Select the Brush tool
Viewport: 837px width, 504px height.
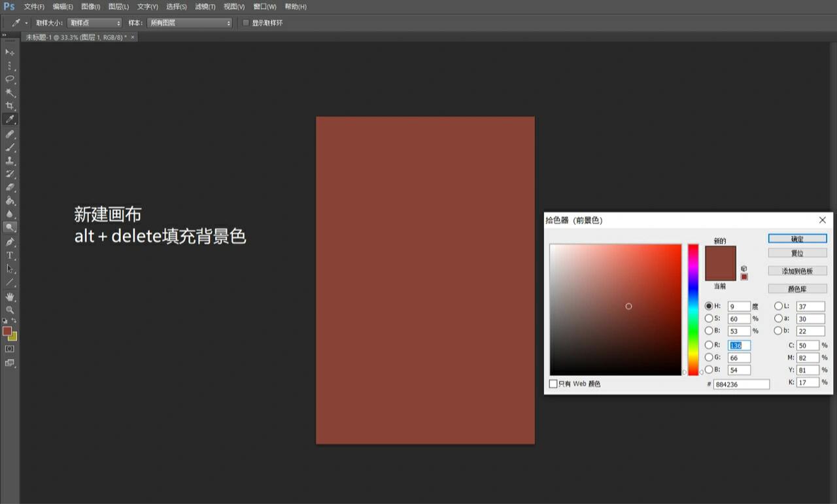point(10,147)
